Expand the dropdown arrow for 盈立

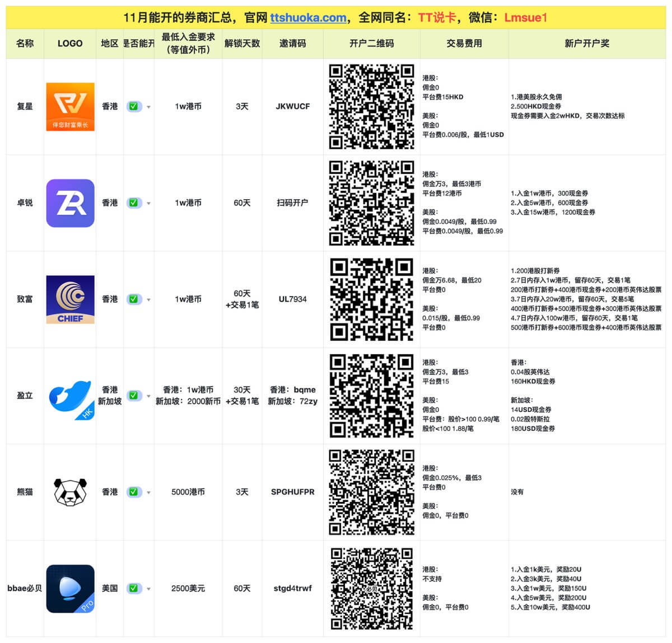[x=148, y=396]
